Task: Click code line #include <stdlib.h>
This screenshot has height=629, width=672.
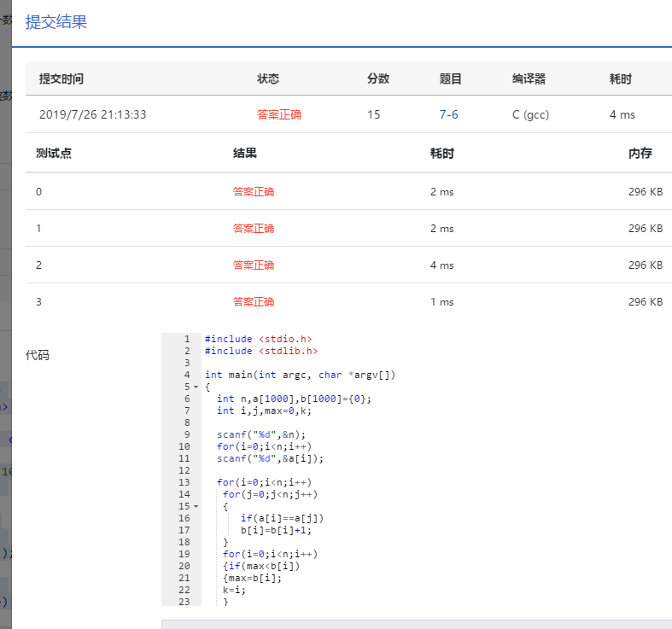Action: click(261, 351)
